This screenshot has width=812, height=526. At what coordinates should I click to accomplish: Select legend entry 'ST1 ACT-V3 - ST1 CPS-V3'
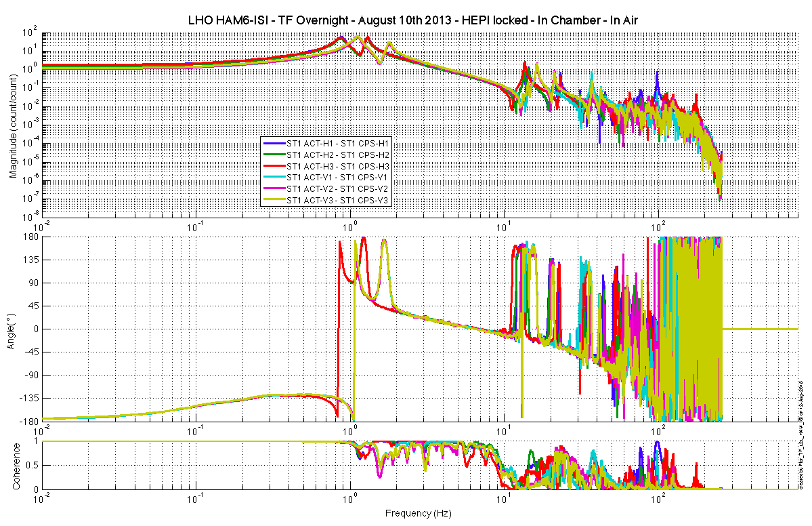[x=337, y=201]
